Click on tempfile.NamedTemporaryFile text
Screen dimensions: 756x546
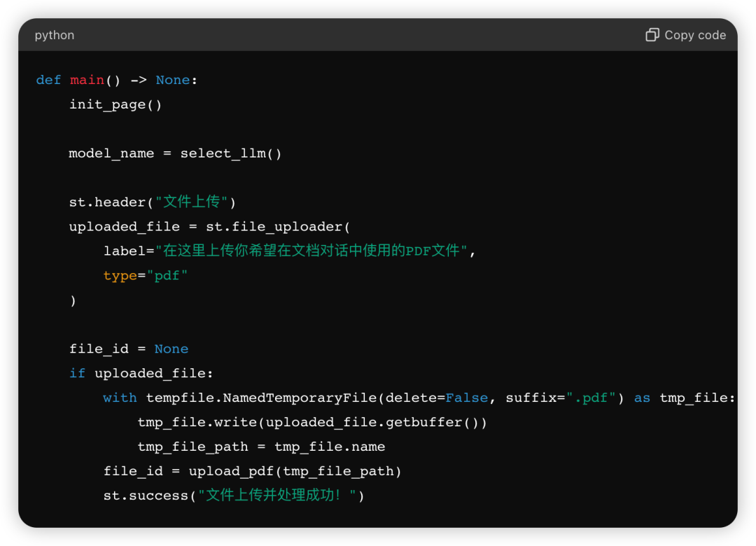tap(262, 398)
